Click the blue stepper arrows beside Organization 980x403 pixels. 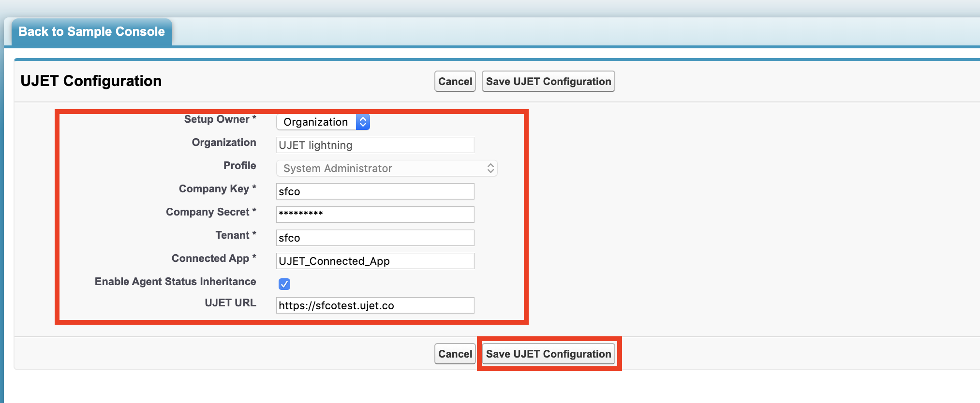(x=363, y=122)
